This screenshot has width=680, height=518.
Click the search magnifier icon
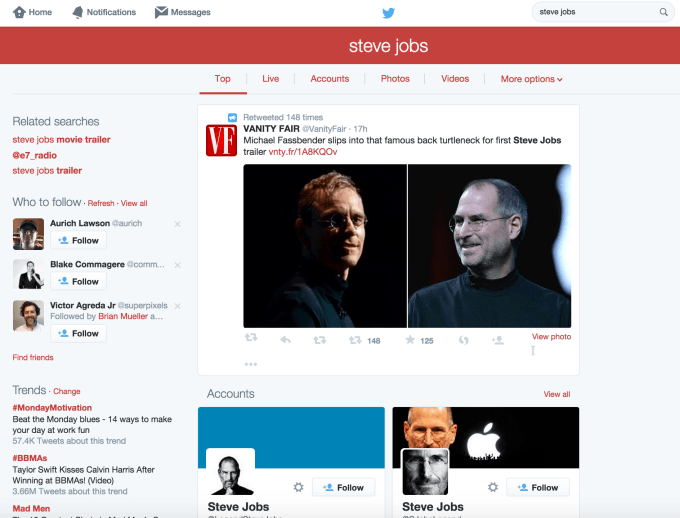click(x=664, y=12)
